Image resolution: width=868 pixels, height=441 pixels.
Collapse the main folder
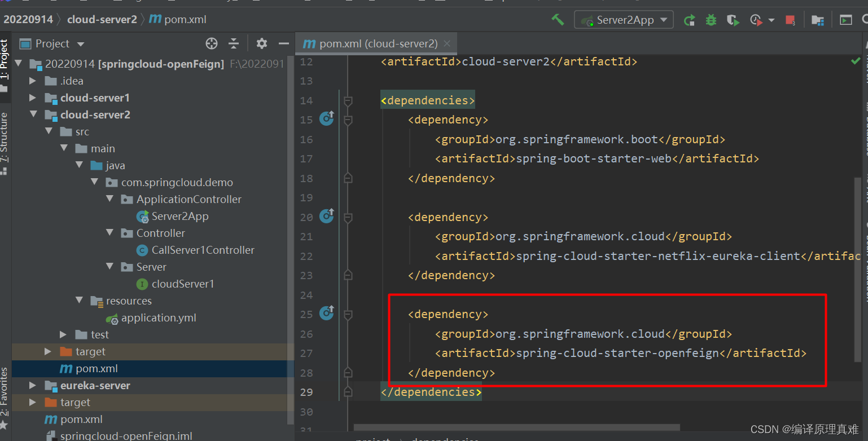pos(63,148)
